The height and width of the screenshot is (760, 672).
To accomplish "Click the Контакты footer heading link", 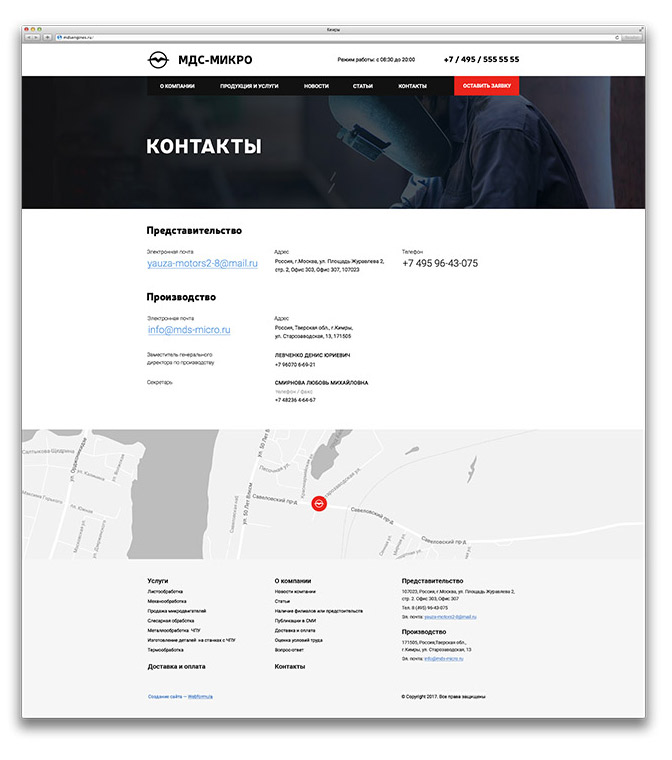I will point(290,666).
